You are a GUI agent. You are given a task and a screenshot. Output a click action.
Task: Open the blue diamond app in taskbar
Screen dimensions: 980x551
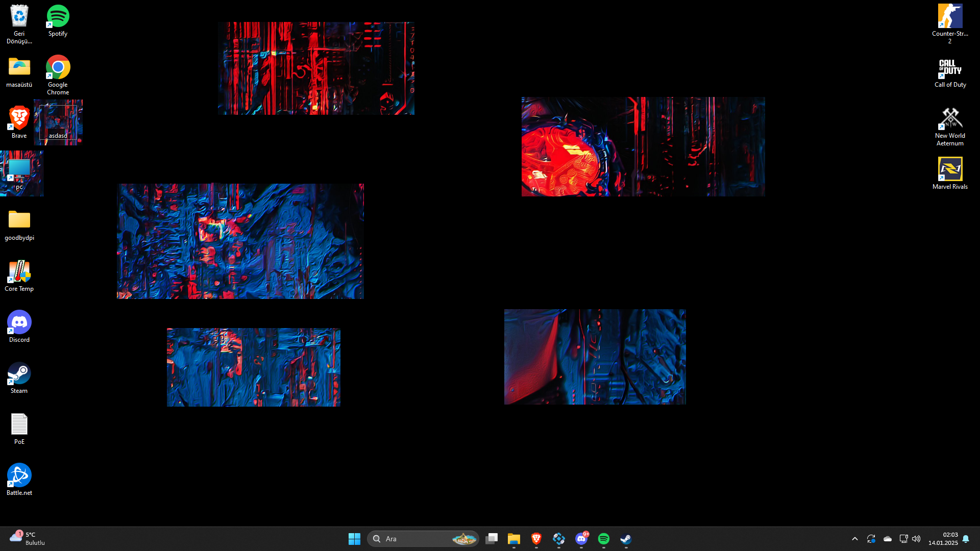point(559,539)
